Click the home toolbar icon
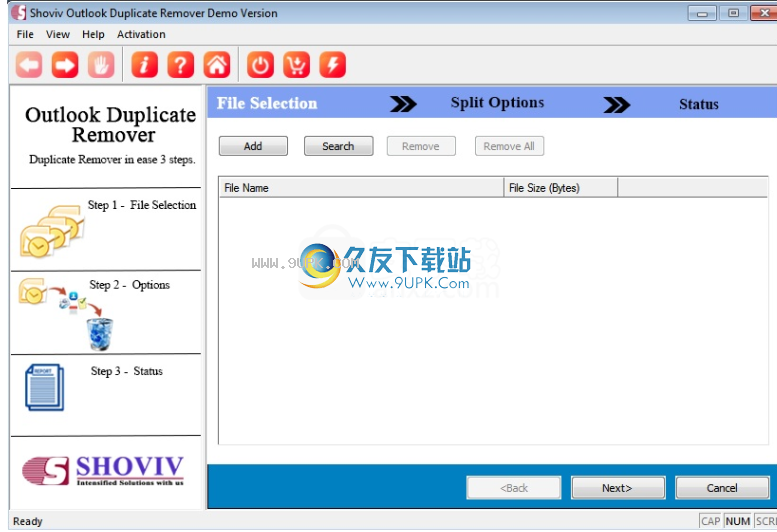 pyautogui.click(x=217, y=65)
